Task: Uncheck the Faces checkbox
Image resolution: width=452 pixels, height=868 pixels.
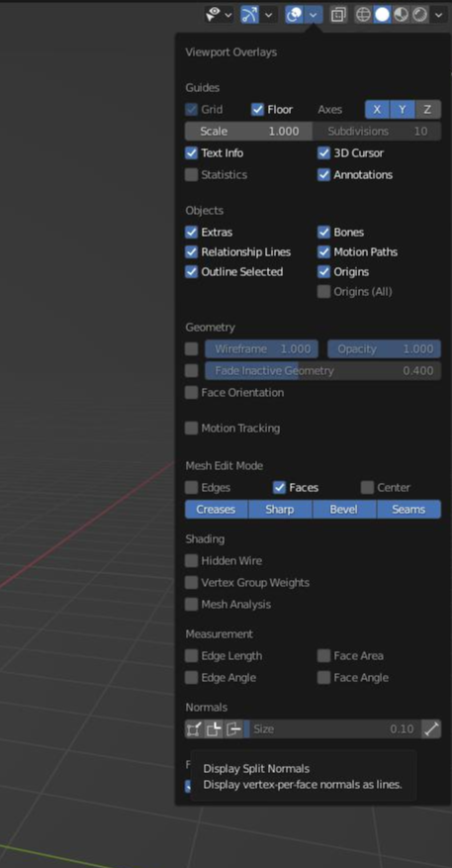Action: tap(279, 488)
